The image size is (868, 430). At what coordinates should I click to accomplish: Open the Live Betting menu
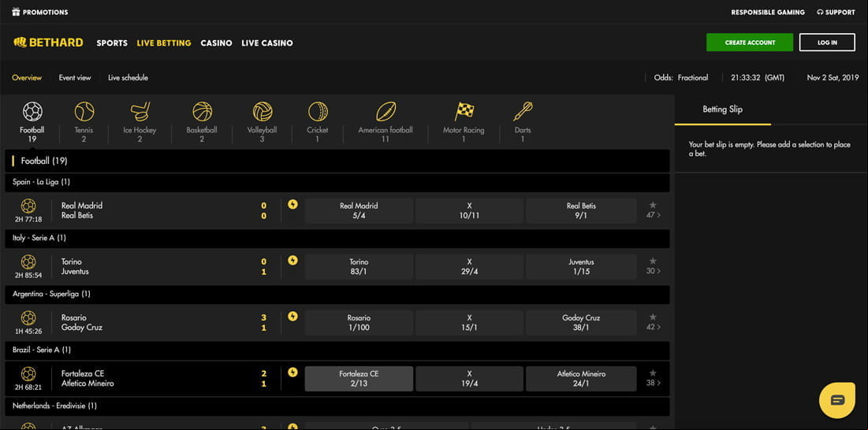point(164,43)
